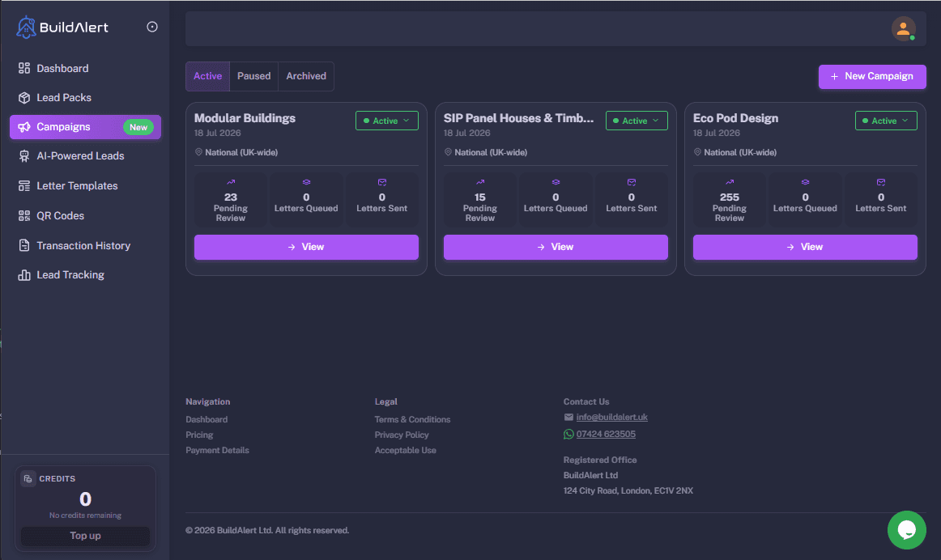Open Transaction History in sidebar

85,245
